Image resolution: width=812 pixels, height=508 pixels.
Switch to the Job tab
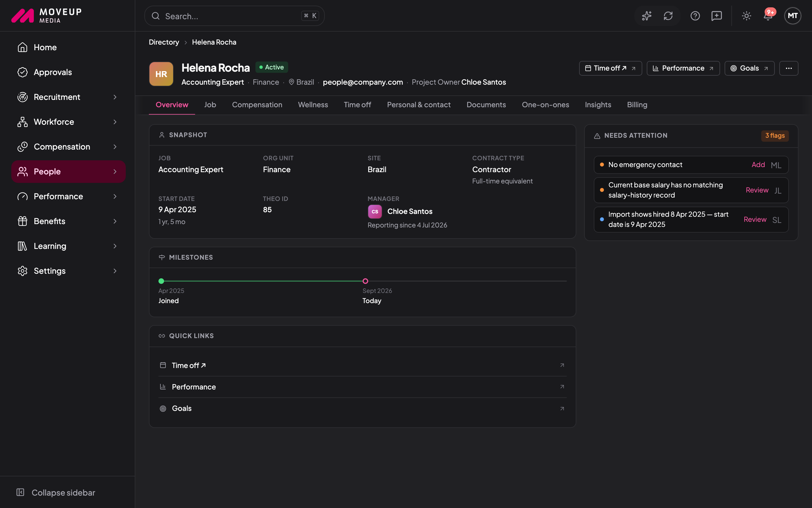[x=210, y=105]
